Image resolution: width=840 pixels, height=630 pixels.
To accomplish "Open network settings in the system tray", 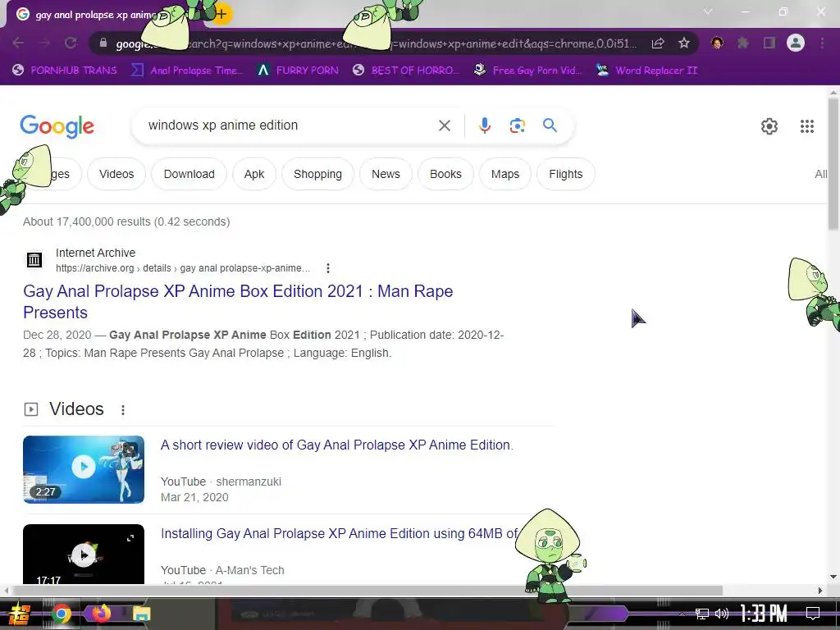I will (701, 614).
